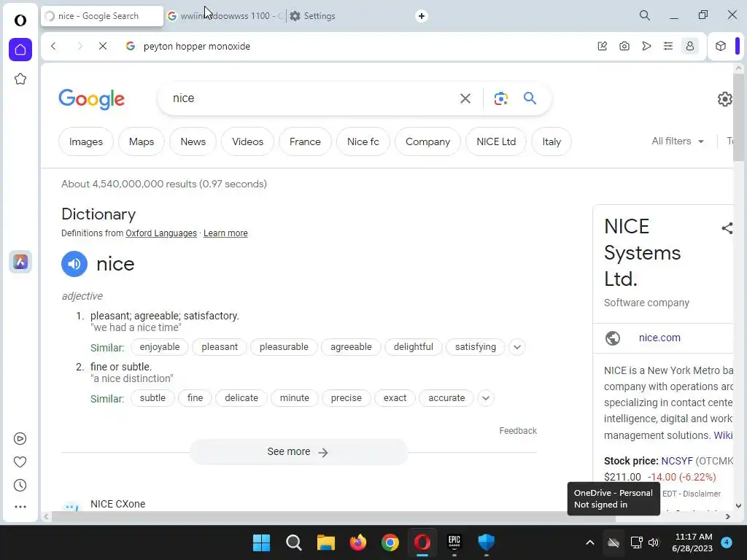
Task: Select the Videos filter chip
Action: pos(248,142)
